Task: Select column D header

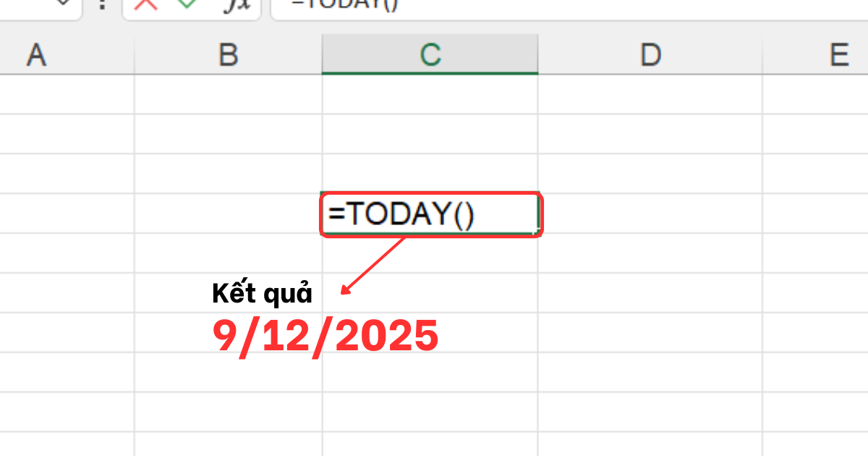Action: point(650,55)
